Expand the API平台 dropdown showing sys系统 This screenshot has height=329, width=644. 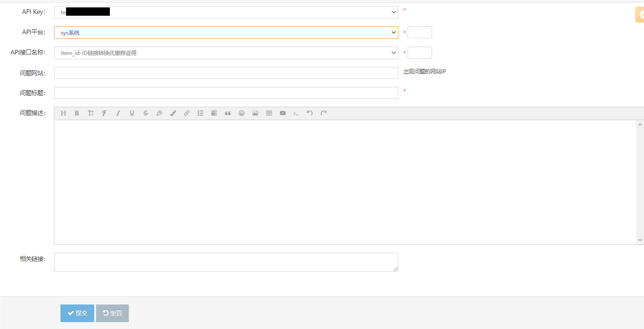[226, 33]
